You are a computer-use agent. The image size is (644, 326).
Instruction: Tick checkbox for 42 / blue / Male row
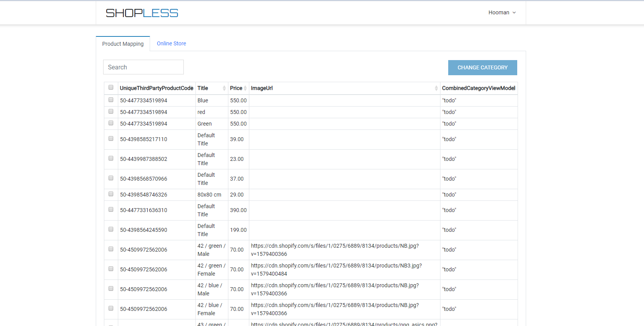[x=111, y=288]
